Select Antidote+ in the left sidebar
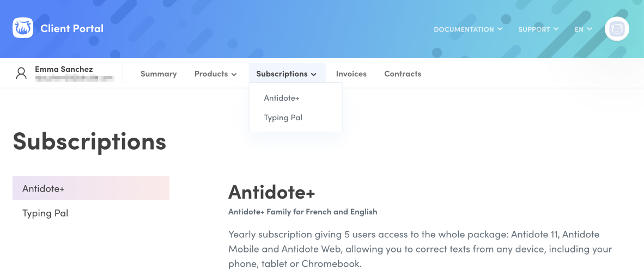 pyautogui.click(x=91, y=188)
